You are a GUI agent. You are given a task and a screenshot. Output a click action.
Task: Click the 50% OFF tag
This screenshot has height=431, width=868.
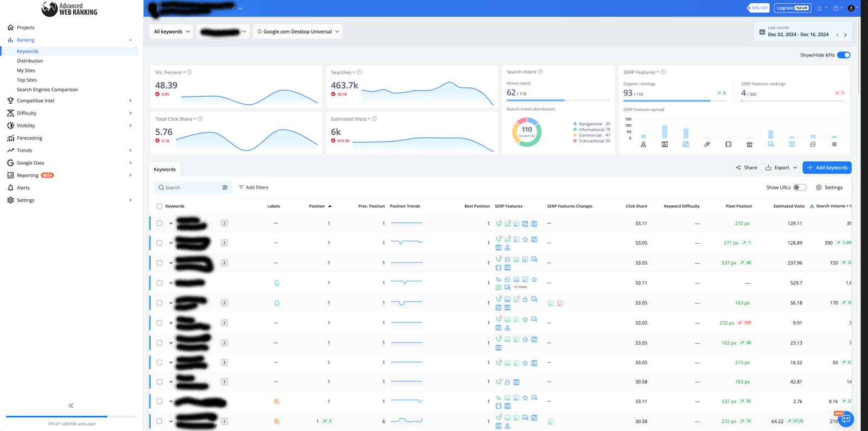[x=758, y=8]
